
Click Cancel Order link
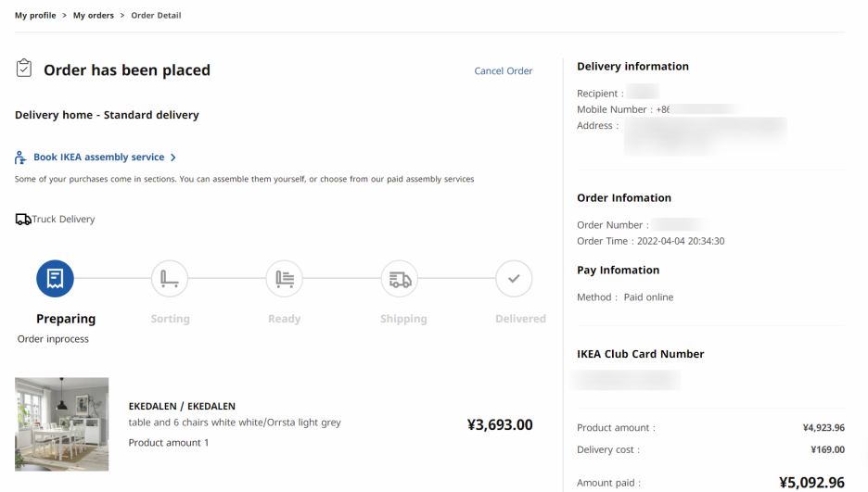pyautogui.click(x=504, y=70)
